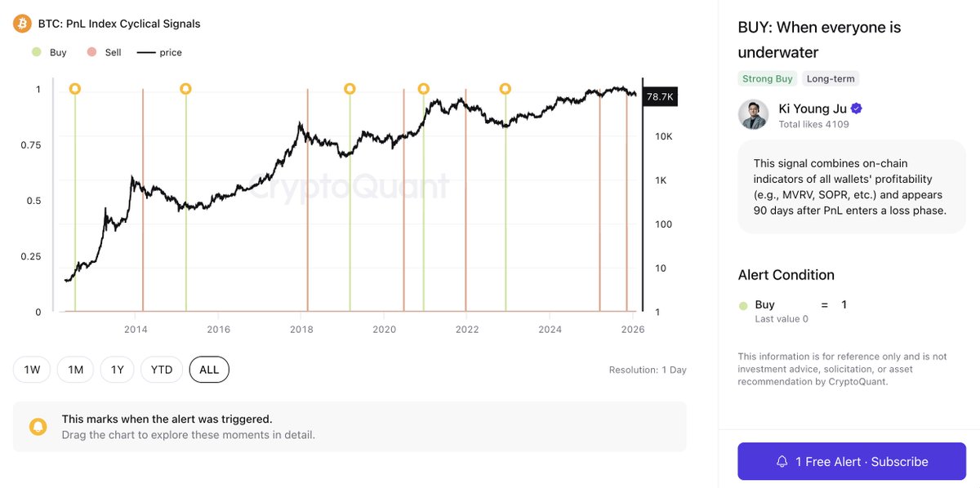Select the 1M time range
The width and height of the screenshot is (980, 488).
[75, 369]
